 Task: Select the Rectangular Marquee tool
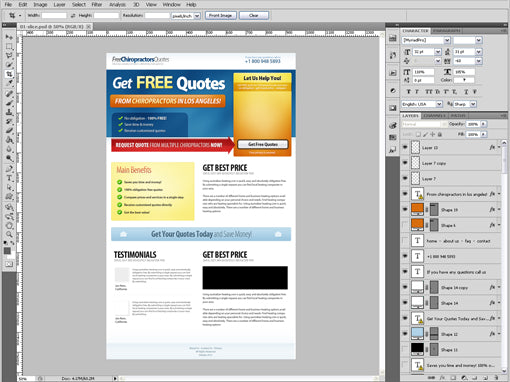point(9,46)
